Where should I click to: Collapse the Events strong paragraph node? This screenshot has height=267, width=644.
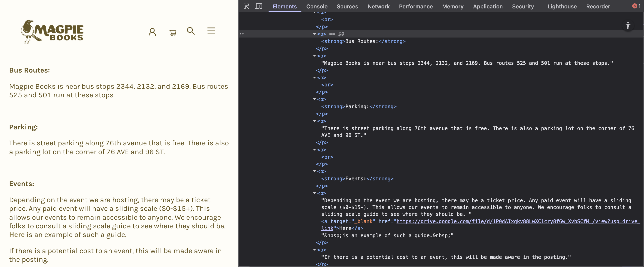pyautogui.click(x=314, y=171)
